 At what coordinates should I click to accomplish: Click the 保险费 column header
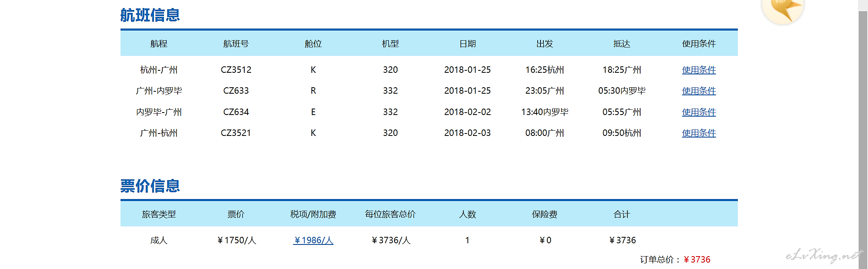click(545, 214)
